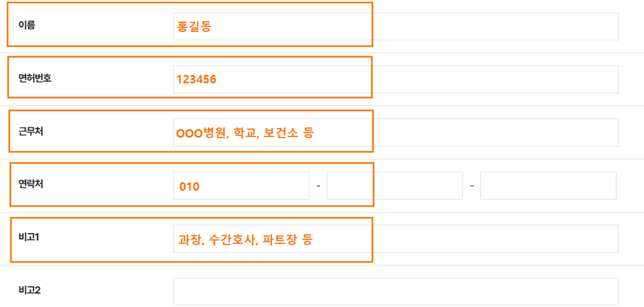The width and height of the screenshot is (644, 307).
Task: Click the 연락처 field label
Action: [x=31, y=184]
